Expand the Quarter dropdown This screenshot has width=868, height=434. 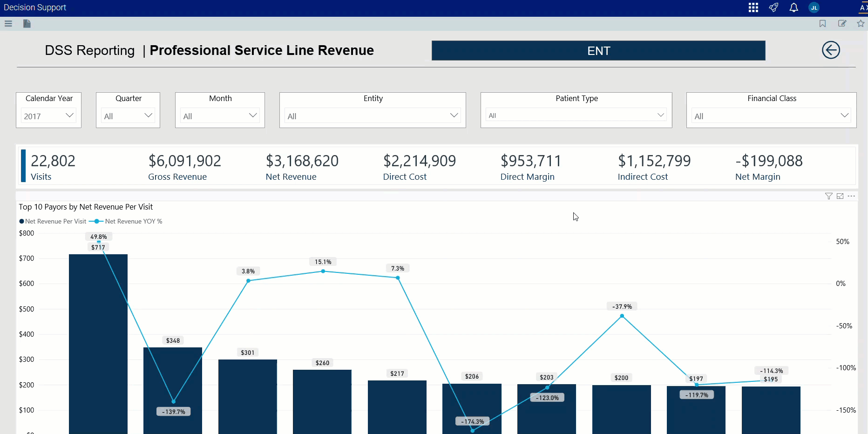pos(128,115)
